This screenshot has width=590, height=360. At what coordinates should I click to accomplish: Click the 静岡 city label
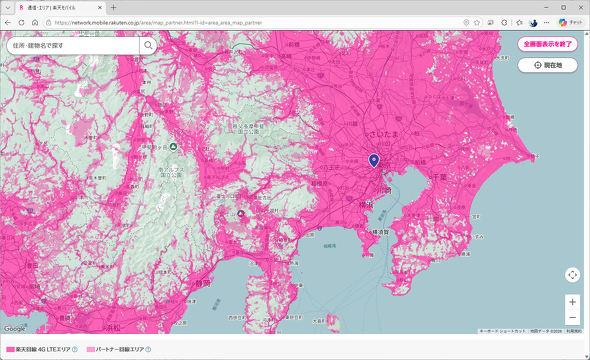203,284
